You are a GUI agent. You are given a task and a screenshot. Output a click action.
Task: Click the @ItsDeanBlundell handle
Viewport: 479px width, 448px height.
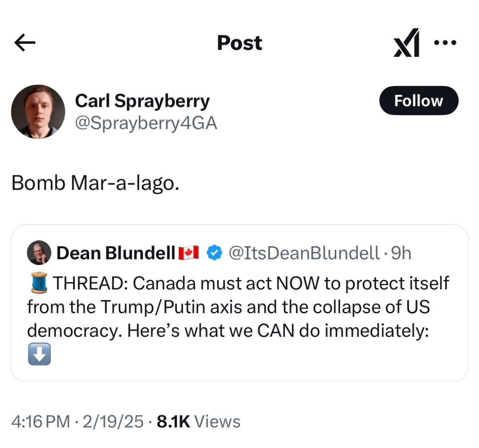click(304, 252)
